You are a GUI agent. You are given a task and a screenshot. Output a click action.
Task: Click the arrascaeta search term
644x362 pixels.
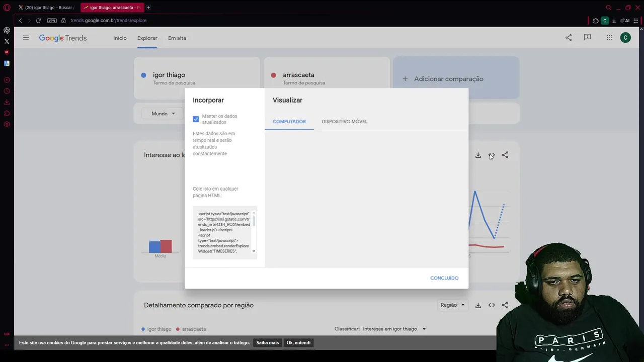(x=298, y=75)
